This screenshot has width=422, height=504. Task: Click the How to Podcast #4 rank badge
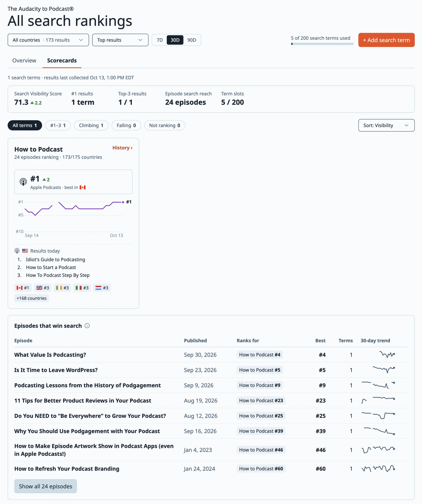pos(260,355)
